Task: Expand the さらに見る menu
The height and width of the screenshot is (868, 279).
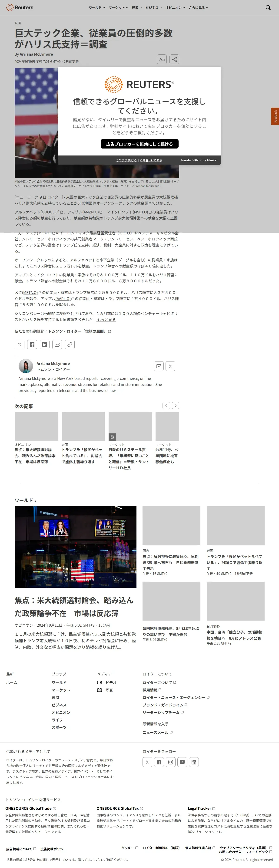Action: tap(198, 7)
